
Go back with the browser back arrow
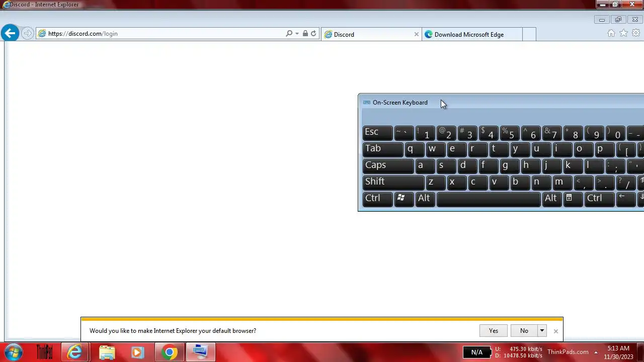[10, 33]
